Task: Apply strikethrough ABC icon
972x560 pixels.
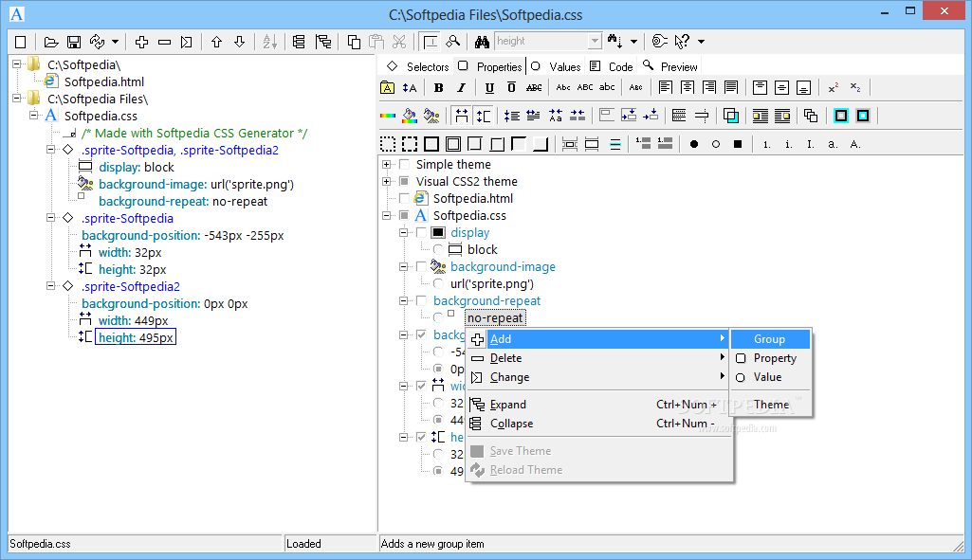Action: pyautogui.click(x=534, y=87)
